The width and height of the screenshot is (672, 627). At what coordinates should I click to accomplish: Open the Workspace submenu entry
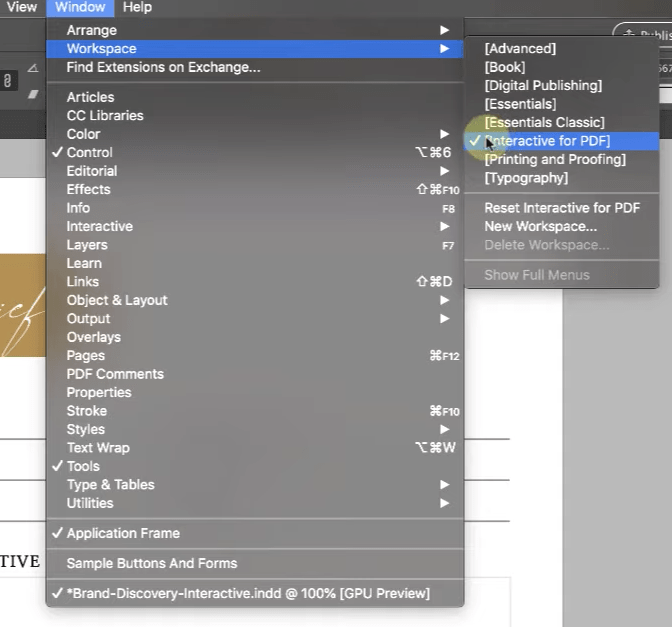click(255, 49)
